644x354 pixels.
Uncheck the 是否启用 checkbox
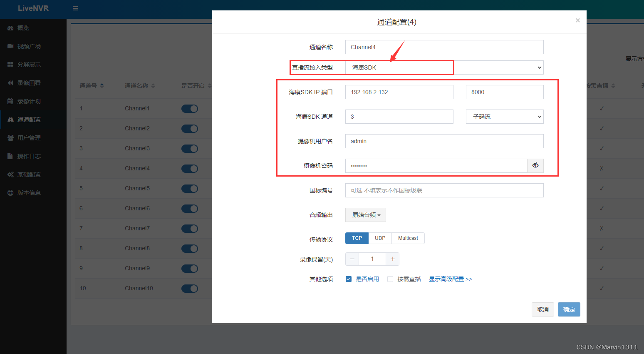(349, 279)
